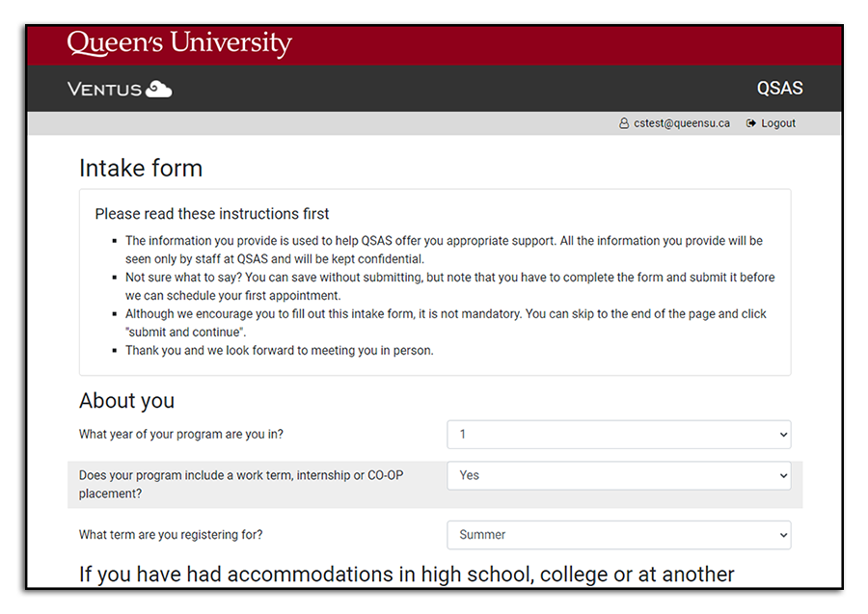The width and height of the screenshot is (868, 614).
Task: Click the chevron on the Summer dropdown
Action: point(783,535)
